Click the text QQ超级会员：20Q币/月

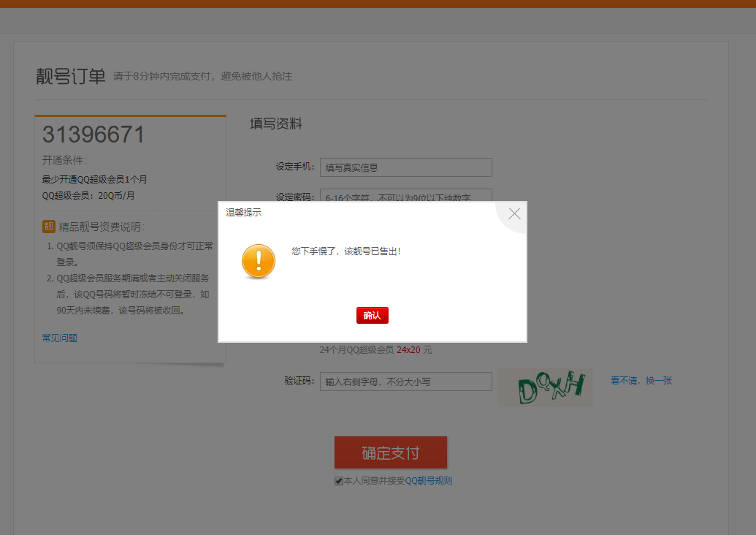[x=88, y=196]
